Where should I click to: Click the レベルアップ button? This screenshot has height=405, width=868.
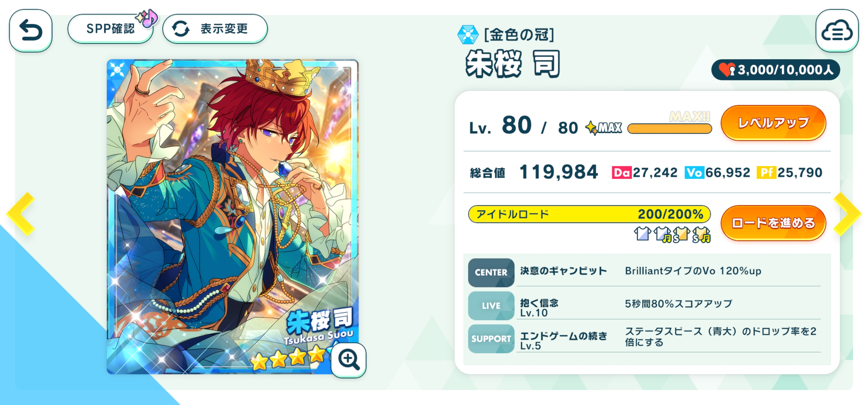[773, 123]
